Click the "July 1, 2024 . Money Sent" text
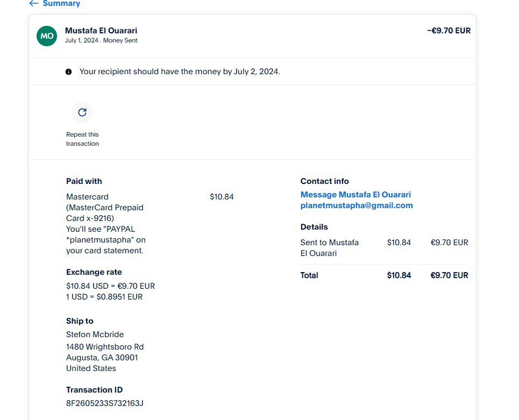519x420 pixels. (101, 40)
